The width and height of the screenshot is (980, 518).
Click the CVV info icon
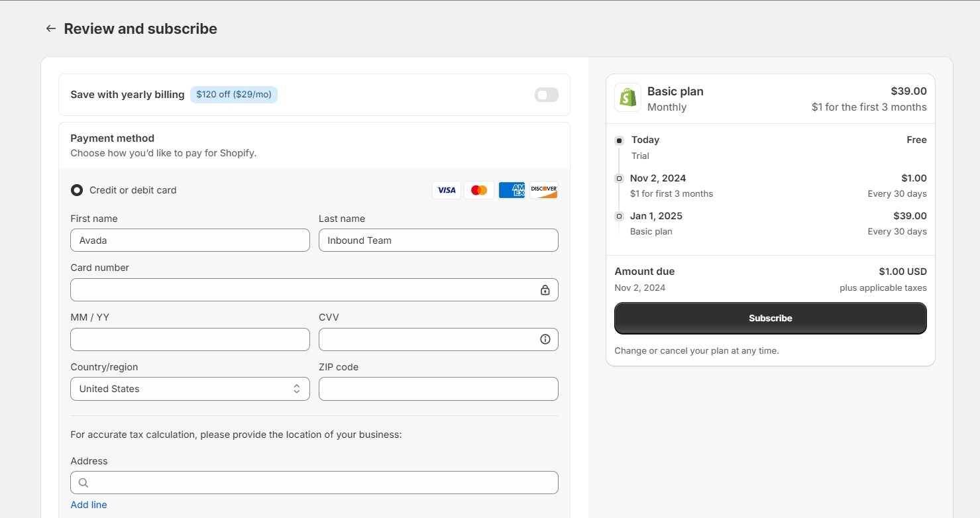(x=545, y=339)
